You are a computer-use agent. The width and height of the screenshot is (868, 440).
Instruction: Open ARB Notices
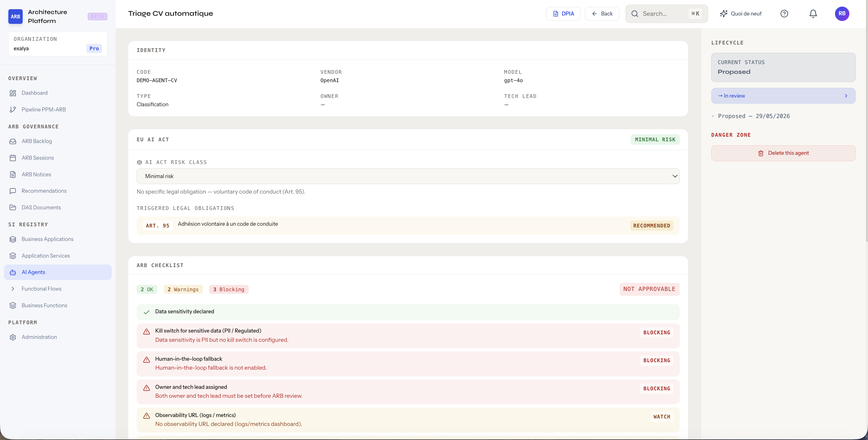(58, 174)
